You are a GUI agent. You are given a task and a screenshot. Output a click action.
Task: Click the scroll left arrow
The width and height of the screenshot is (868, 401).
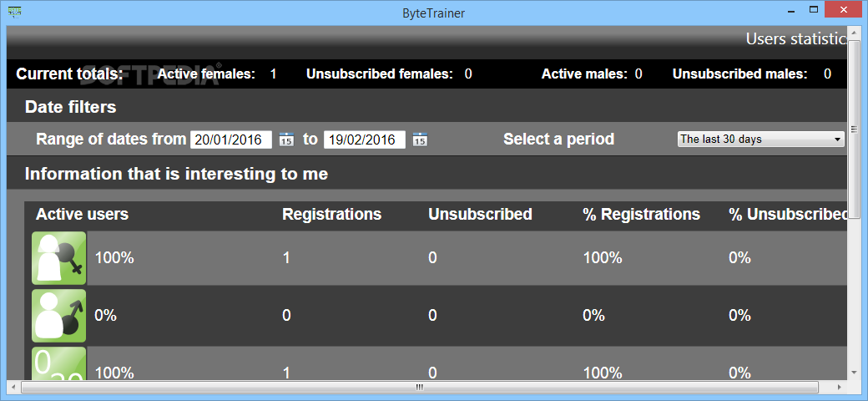point(14,387)
